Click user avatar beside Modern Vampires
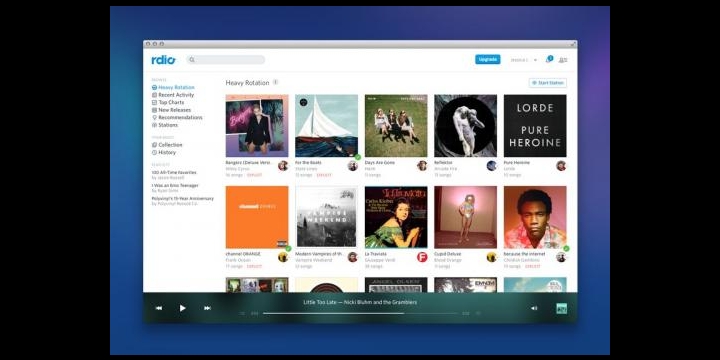The image size is (720, 360). pyautogui.click(x=353, y=257)
